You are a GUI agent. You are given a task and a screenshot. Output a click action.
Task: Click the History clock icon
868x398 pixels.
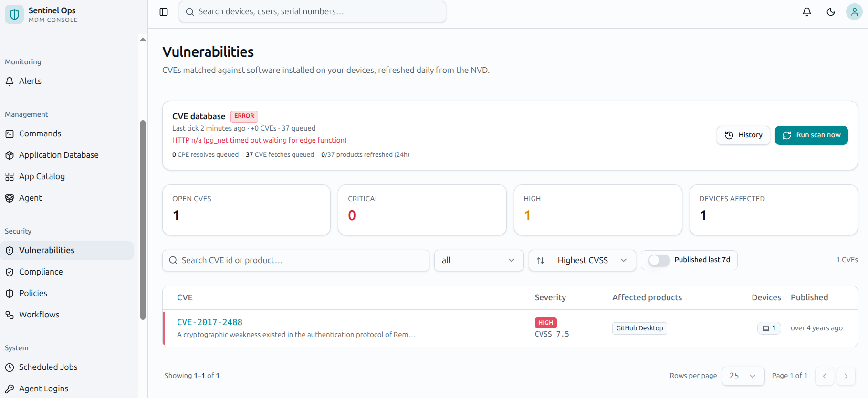click(729, 135)
